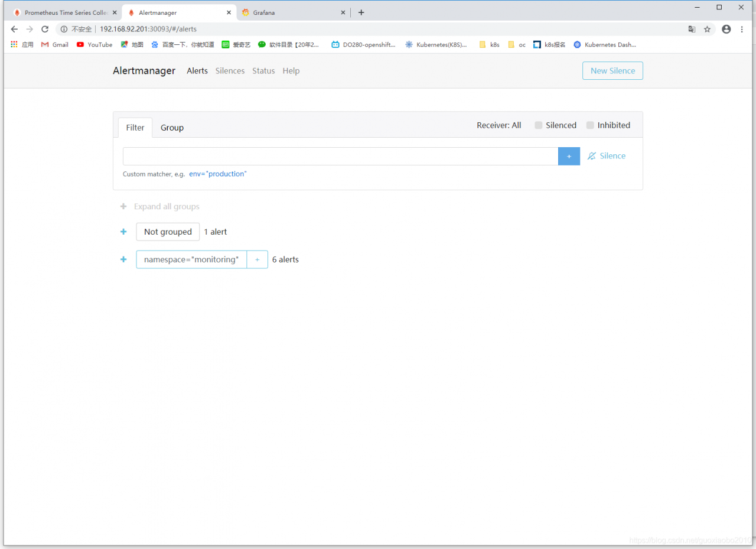Open the Receiver: All dropdown
The image size is (756, 549).
click(x=499, y=125)
